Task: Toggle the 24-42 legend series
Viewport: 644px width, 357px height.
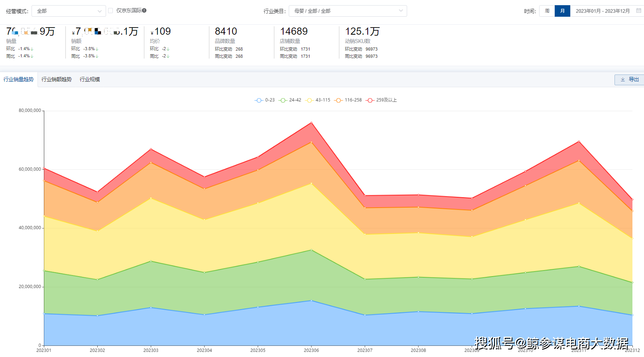Action: coord(290,100)
